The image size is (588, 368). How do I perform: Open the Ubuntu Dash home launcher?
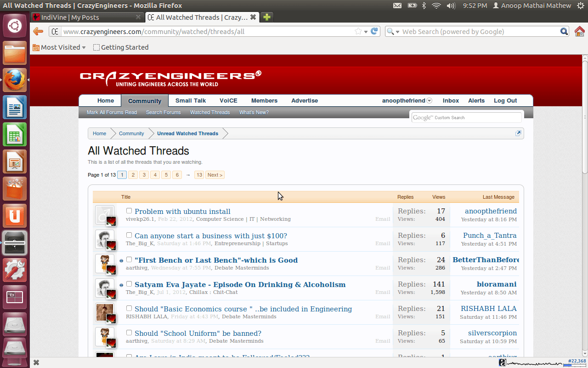pos(15,26)
